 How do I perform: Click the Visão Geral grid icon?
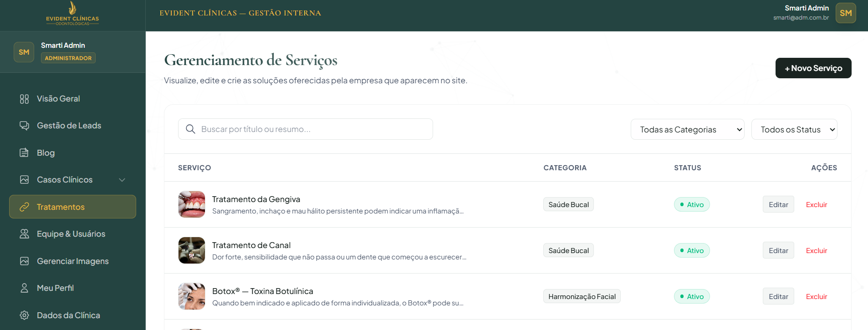[x=25, y=99]
